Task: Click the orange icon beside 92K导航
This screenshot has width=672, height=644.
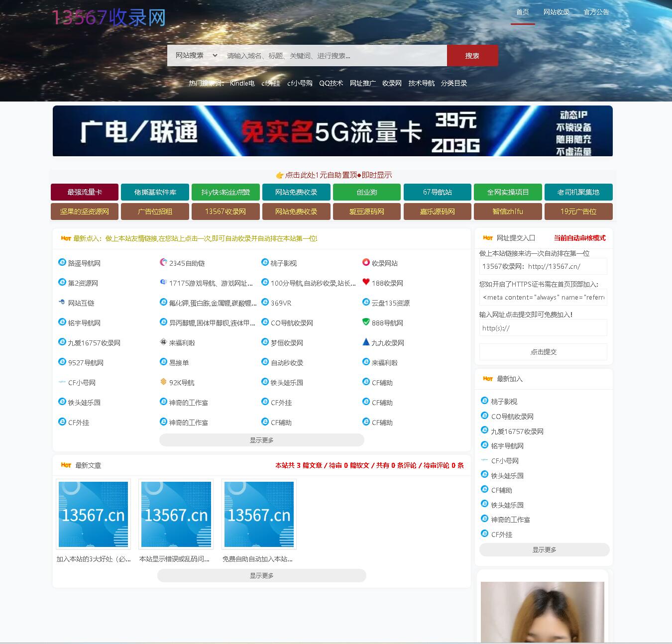Action: pyautogui.click(x=163, y=382)
